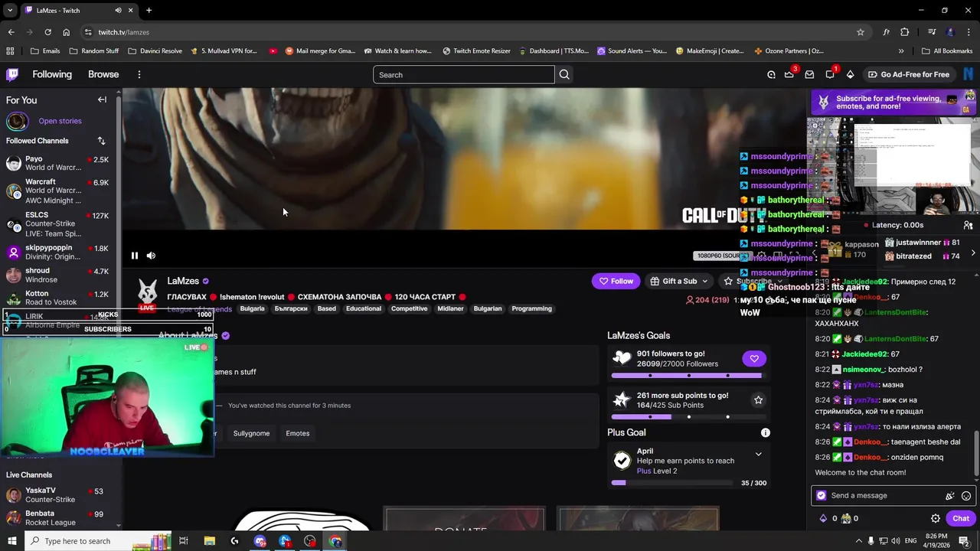Go to browser home page

tap(67, 32)
